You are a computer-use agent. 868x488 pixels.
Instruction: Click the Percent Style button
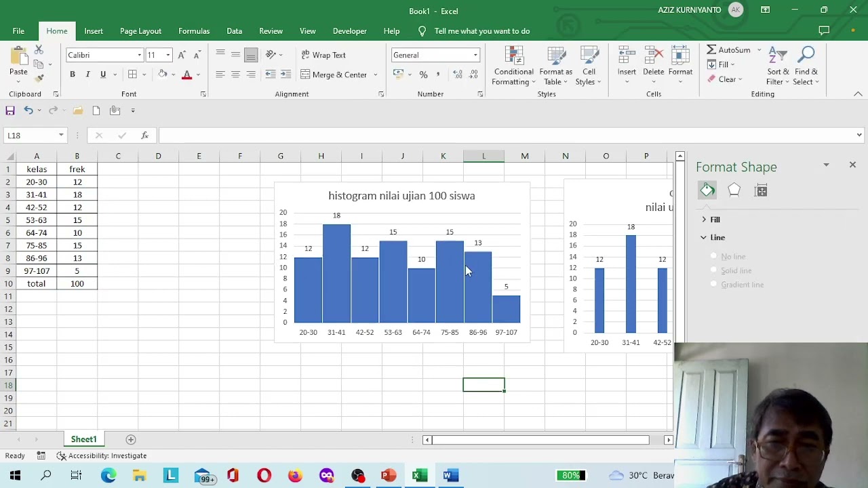[423, 75]
